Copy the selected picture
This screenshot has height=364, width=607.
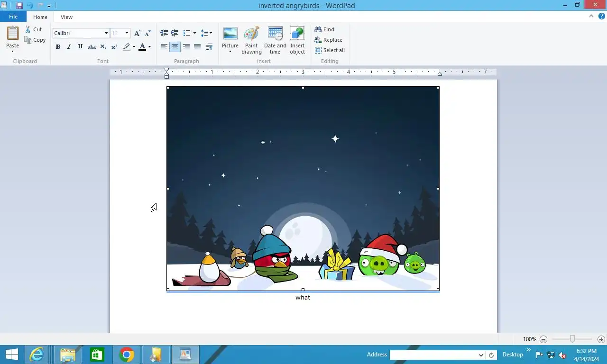35,40
